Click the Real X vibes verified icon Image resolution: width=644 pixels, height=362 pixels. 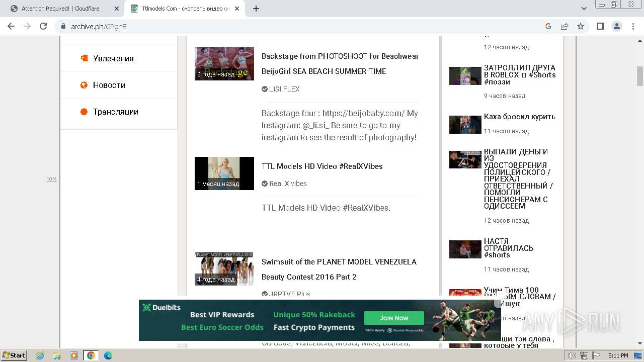click(x=265, y=184)
